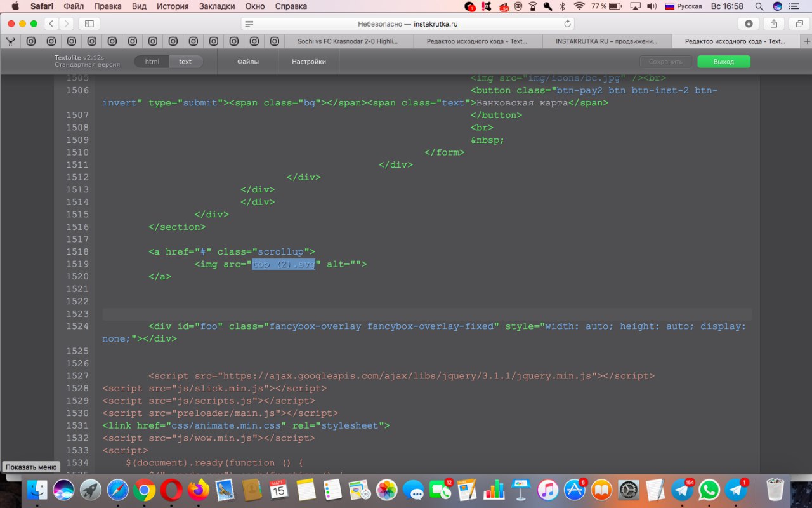Open the Wi-Fi status menu icon
The width and height of the screenshot is (812, 508).
[579, 6]
